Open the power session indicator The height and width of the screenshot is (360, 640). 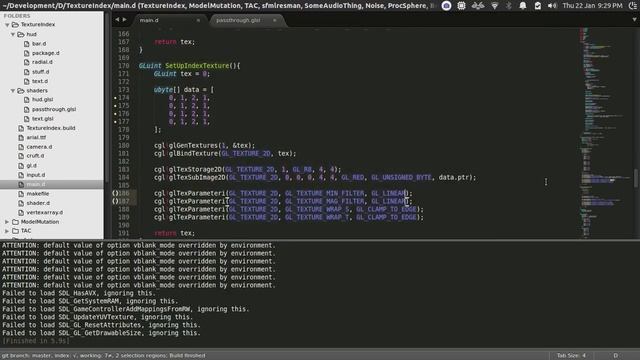point(633,6)
